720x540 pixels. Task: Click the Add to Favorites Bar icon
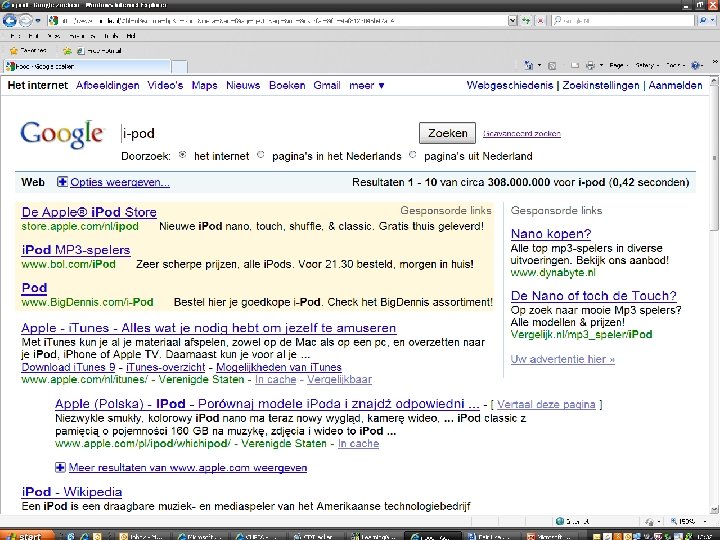tap(68, 51)
